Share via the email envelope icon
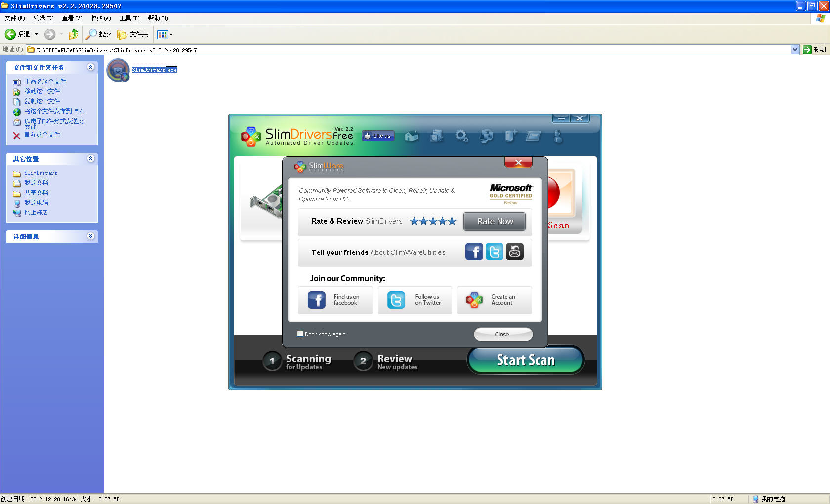This screenshot has width=830, height=504. click(515, 252)
